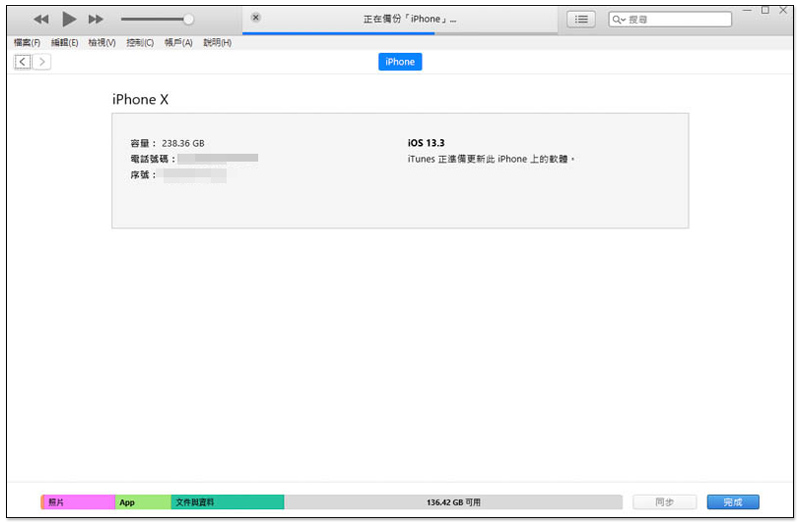The image size is (800, 524).
Task: Click the 序號 serial number label
Action: click(143, 175)
